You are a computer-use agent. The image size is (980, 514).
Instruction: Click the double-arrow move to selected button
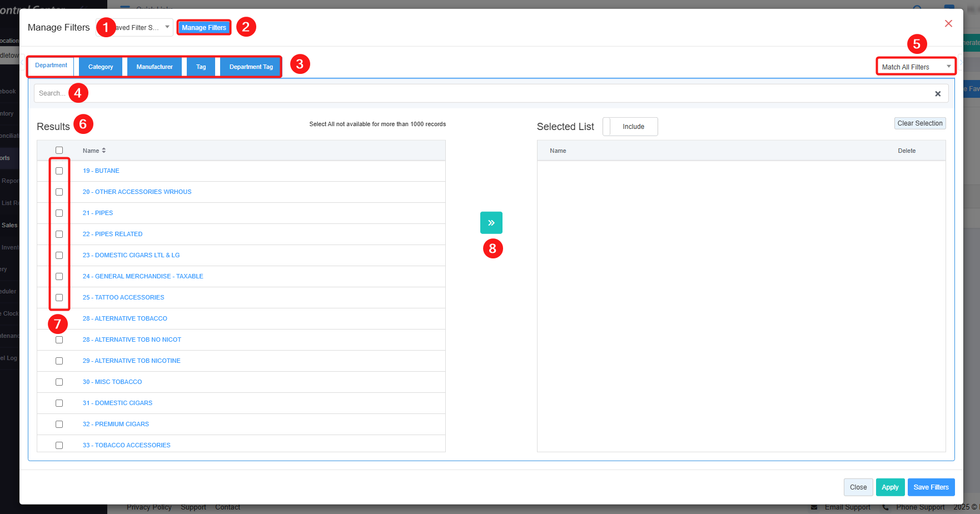click(491, 223)
